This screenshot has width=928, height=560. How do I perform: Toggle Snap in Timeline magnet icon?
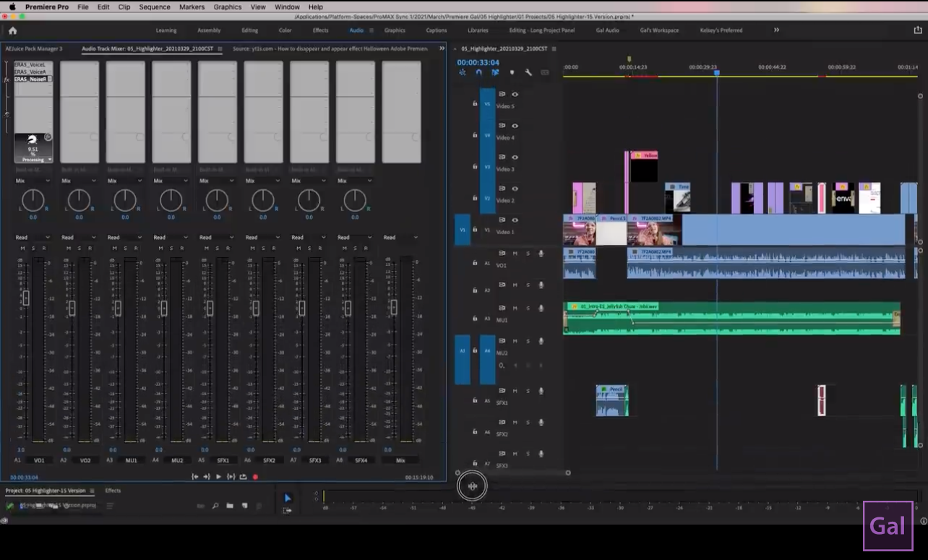pyautogui.click(x=478, y=72)
